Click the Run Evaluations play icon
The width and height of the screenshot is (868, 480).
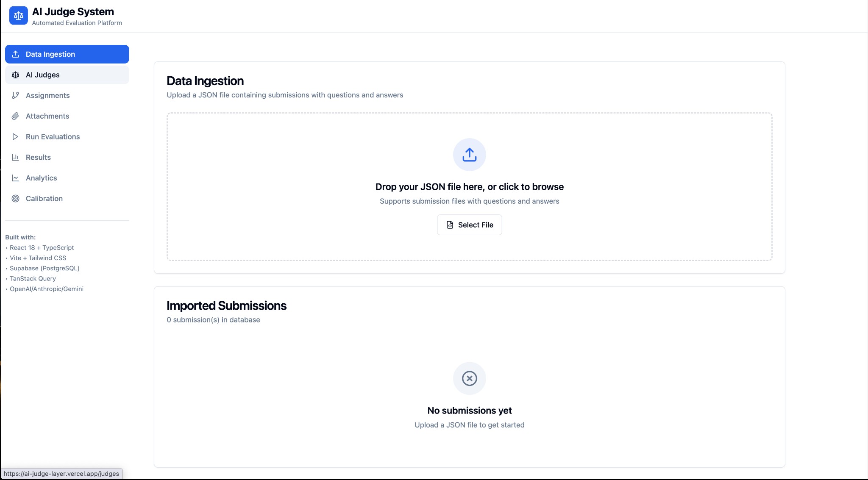click(x=16, y=137)
